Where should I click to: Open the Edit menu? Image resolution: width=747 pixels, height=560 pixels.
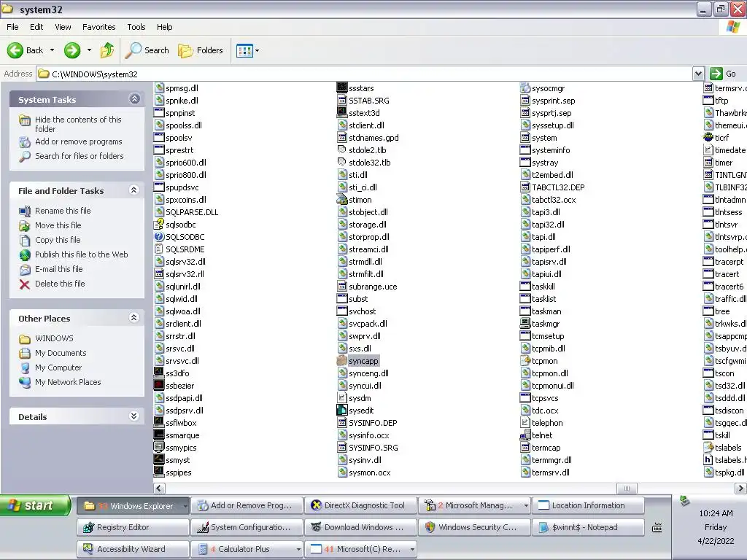[36, 27]
